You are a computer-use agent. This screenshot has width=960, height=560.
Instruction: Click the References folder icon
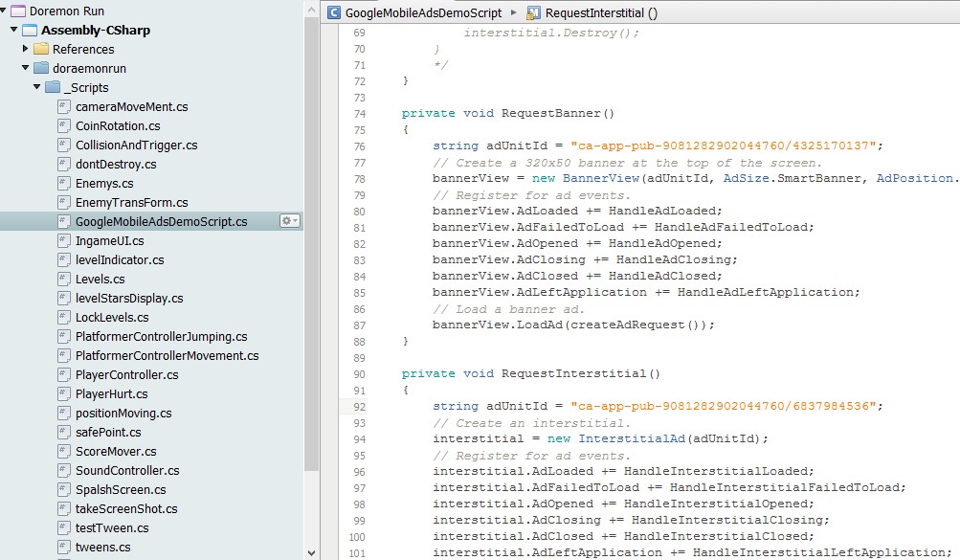(x=41, y=49)
